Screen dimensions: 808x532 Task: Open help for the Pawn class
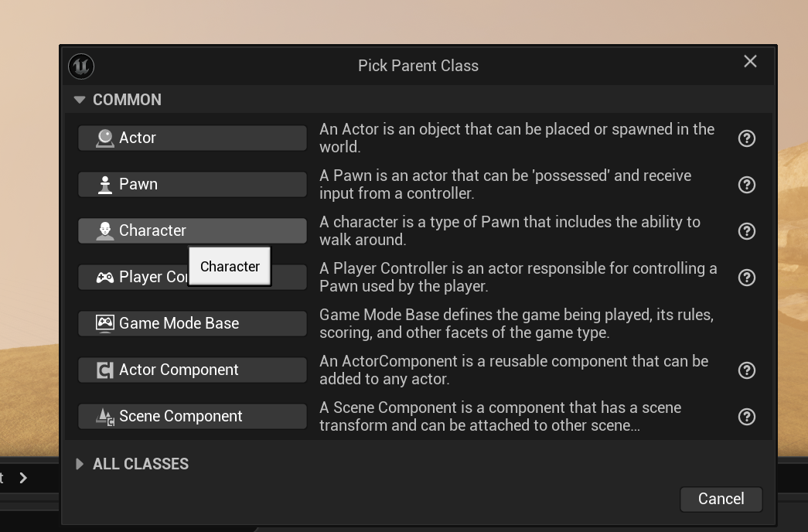[x=747, y=185]
